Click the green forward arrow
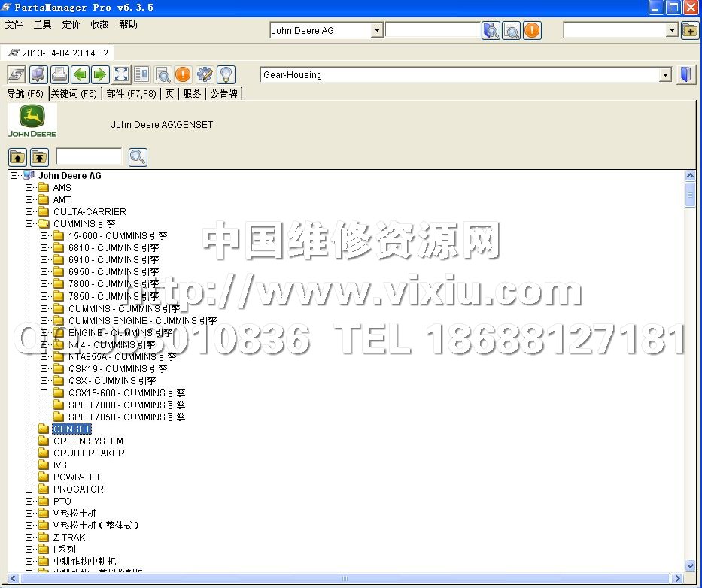This screenshot has height=588, width=702. click(100, 74)
